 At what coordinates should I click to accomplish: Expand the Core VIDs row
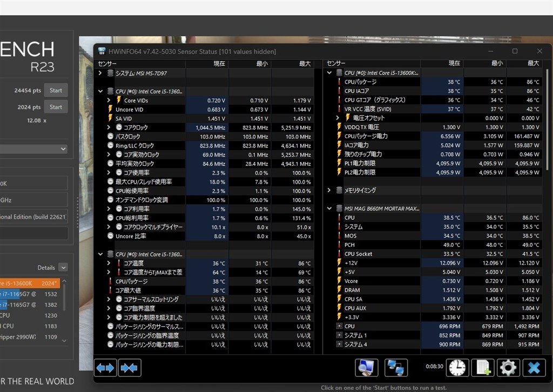(109, 100)
